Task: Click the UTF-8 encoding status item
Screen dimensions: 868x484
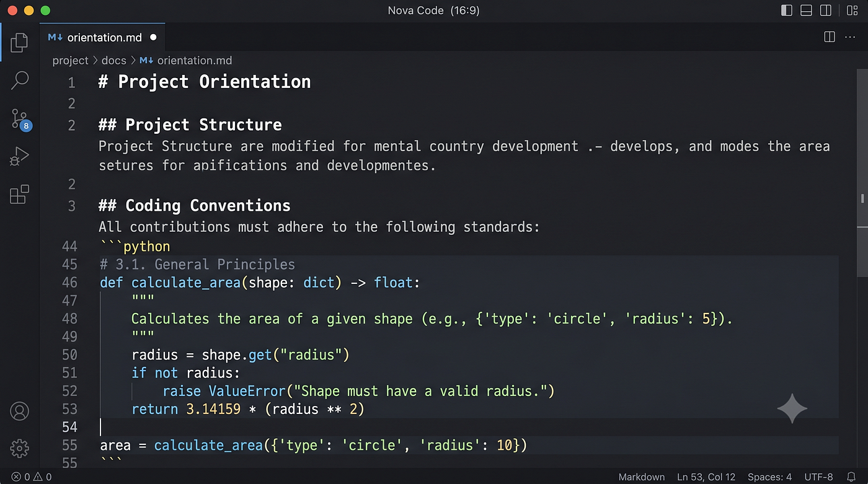Action: coord(818,477)
